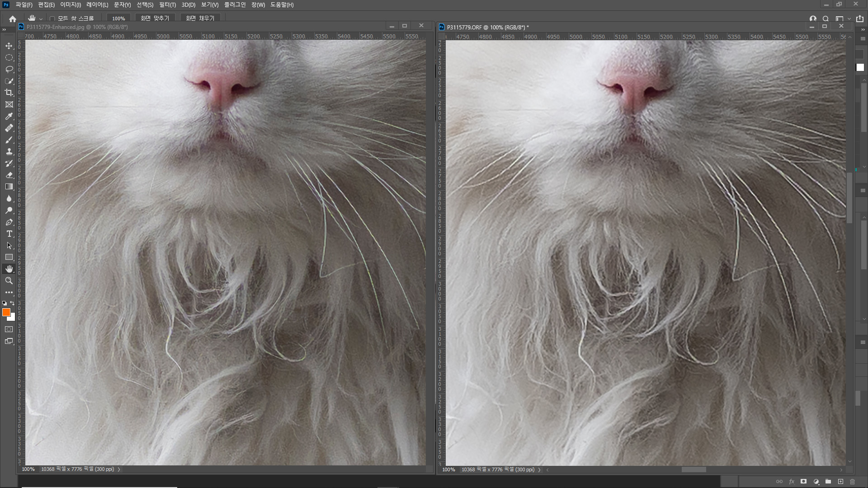
Task: Click the 화면 맞추기 button
Action: pos(155,18)
